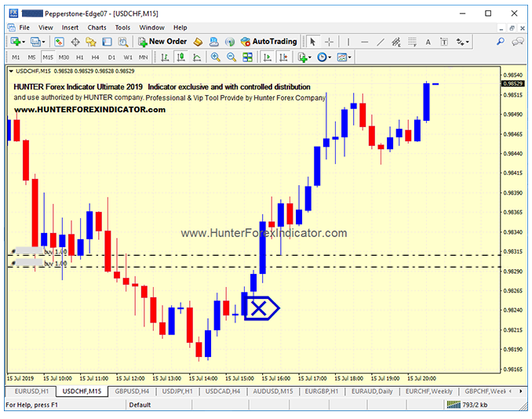Image resolution: width=532 pixels, height=419 pixels.
Task: Open the Insert menu
Action: click(x=70, y=27)
